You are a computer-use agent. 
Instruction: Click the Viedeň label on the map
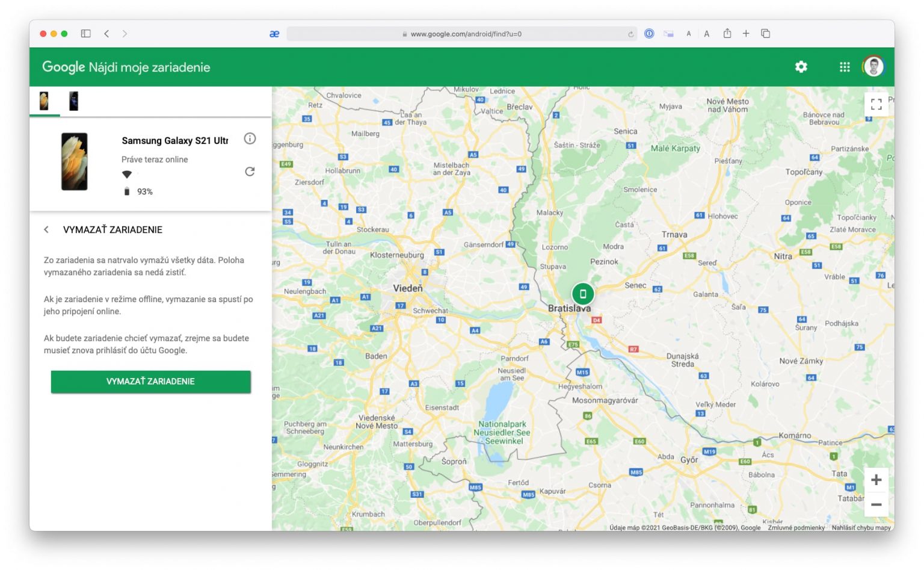point(408,288)
